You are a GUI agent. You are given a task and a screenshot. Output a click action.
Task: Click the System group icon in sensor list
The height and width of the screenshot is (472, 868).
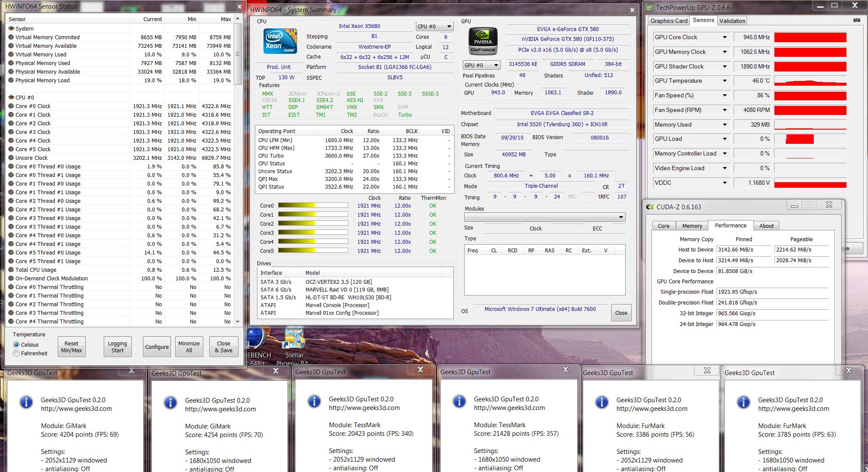(x=11, y=28)
